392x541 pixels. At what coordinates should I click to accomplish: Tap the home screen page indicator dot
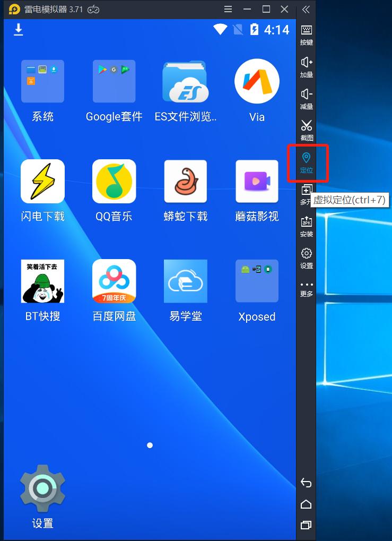pos(150,445)
